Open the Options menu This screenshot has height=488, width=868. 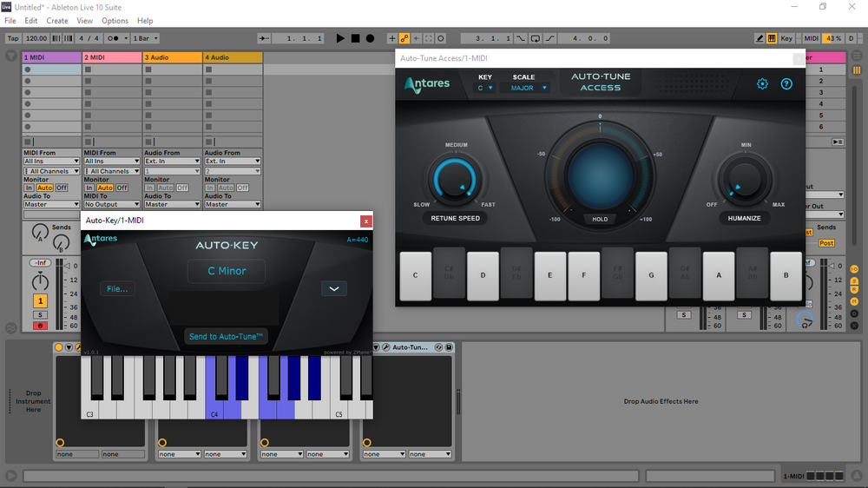(115, 21)
